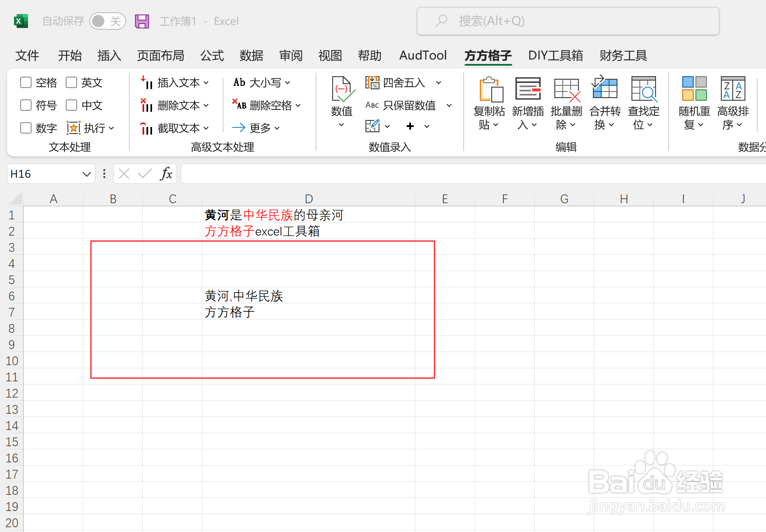Open the AudTool tab
Image resolution: width=766 pixels, height=532 pixels.
point(423,56)
